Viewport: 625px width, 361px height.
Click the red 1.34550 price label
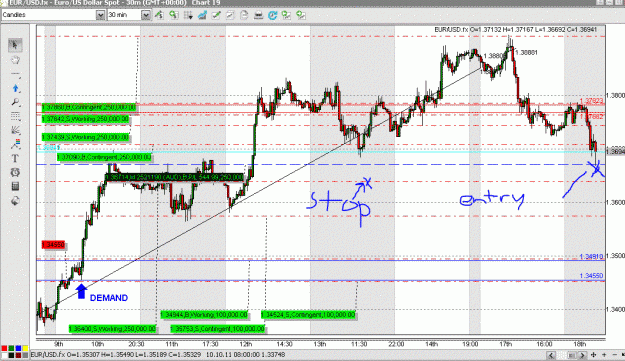[x=53, y=245]
